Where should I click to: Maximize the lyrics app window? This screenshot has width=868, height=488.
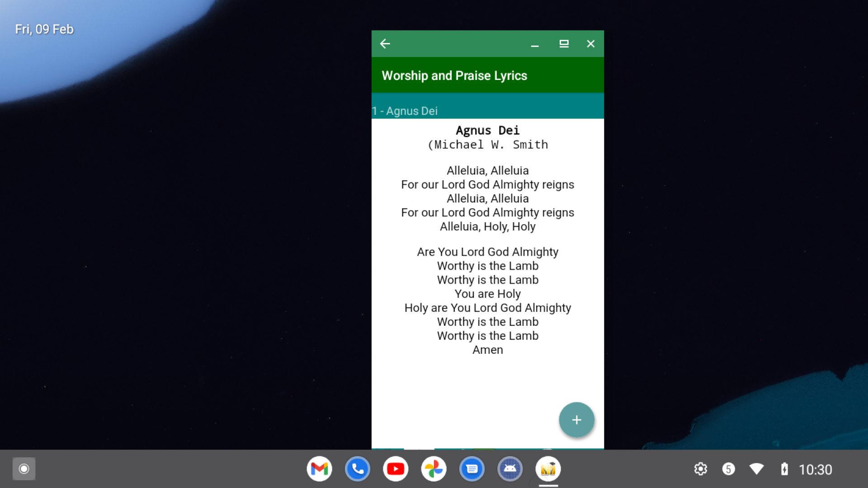click(x=564, y=44)
